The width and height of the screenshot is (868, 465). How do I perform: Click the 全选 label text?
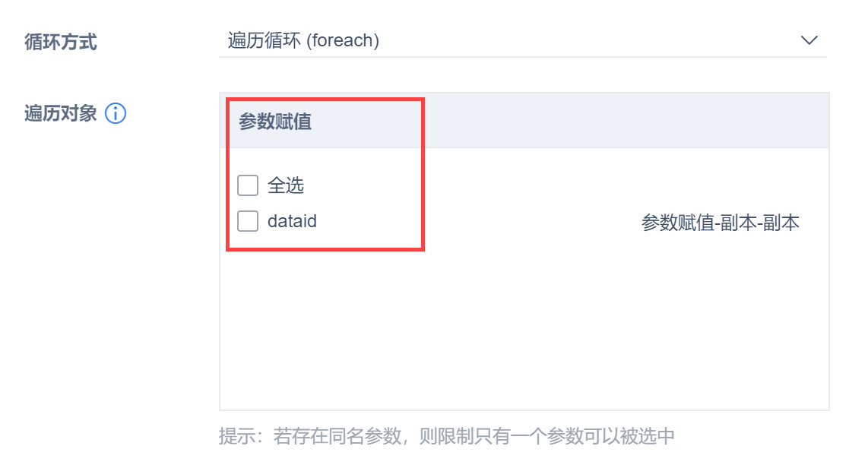coord(286,185)
